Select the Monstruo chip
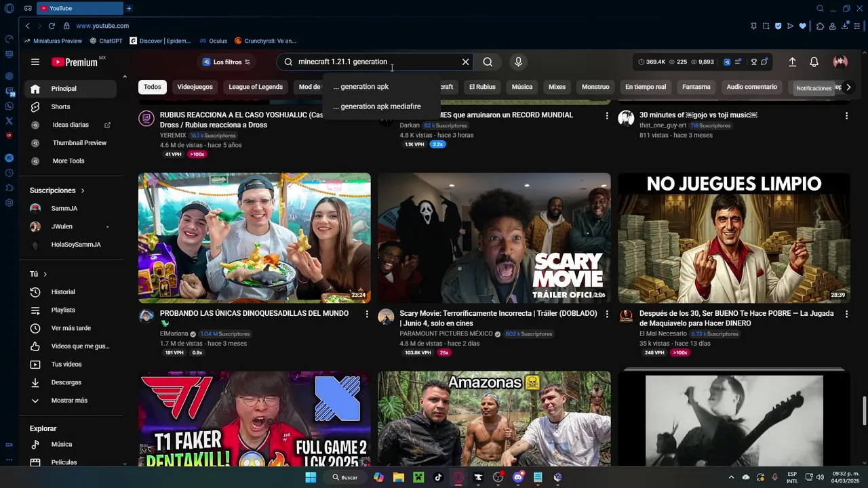The image size is (868, 488). [x=595, y=87]
